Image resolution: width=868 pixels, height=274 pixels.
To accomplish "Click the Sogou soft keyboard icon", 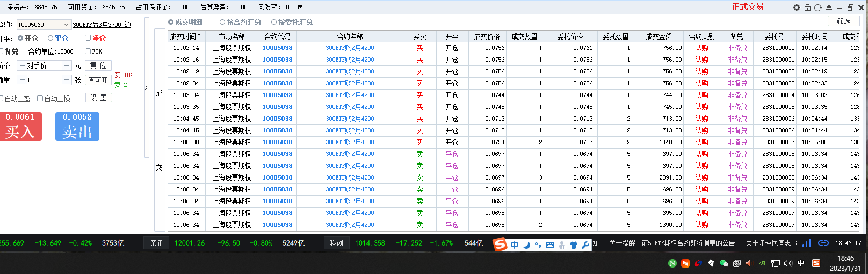I will pyautogui.click(x=550, y=245).
